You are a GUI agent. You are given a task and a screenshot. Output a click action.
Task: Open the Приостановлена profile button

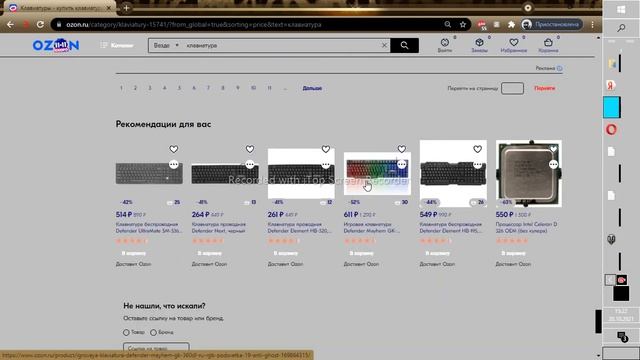(x=552, y=24)
